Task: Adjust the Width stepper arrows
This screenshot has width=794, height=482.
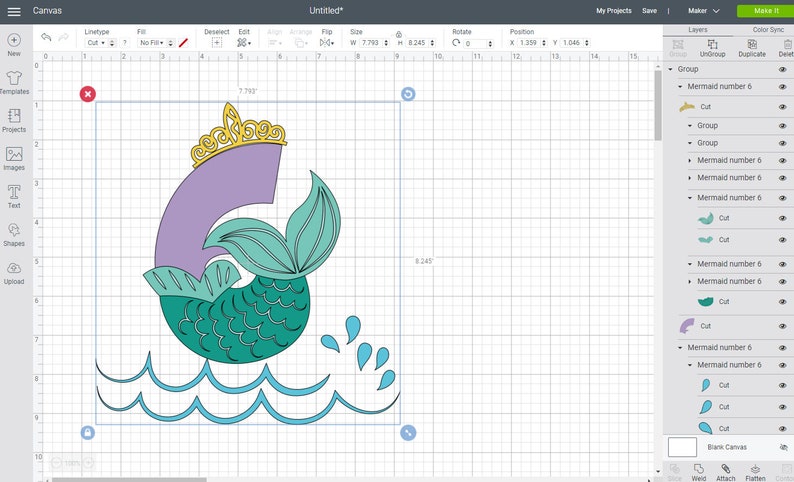Action: (x=386, y=43)
